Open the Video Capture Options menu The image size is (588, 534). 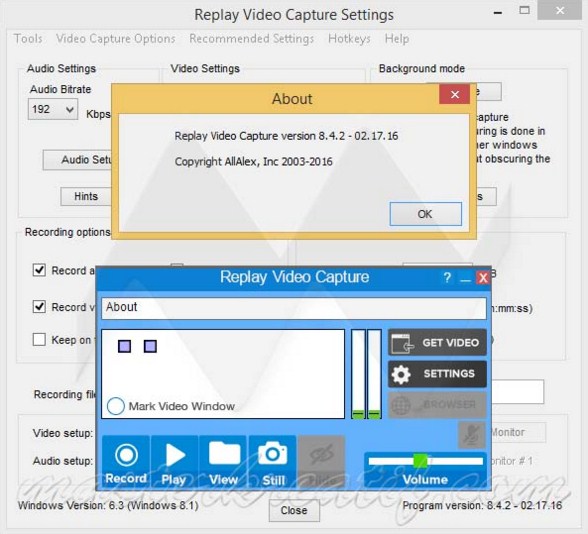point(116,39)
